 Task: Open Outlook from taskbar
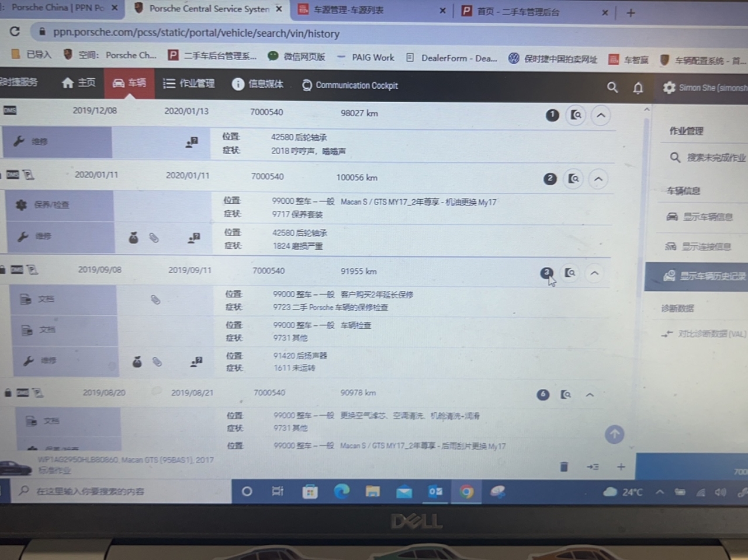tap(435, 492)
